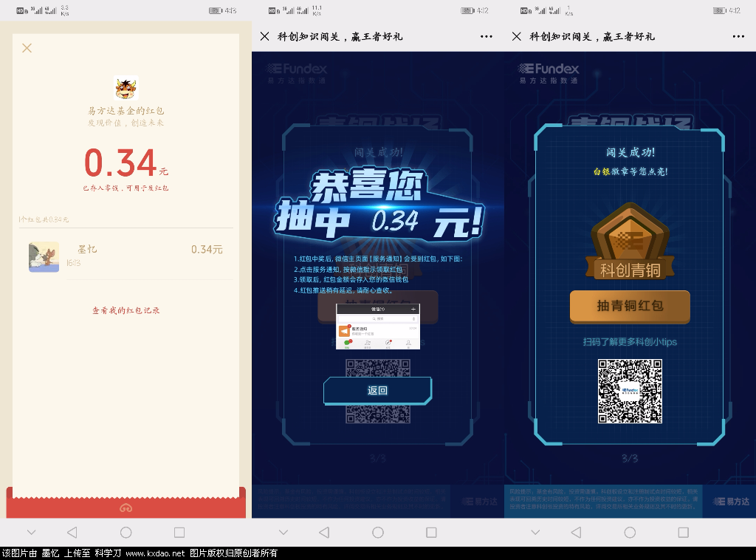756x560 pixels.
Task: Tap the Fundex QR code on right phone
Action: point(630,391)
